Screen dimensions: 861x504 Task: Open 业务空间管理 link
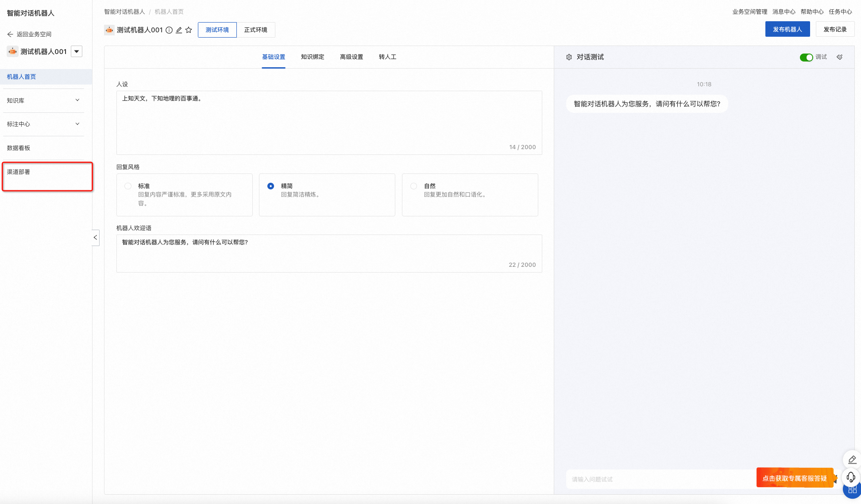[749, 12]
